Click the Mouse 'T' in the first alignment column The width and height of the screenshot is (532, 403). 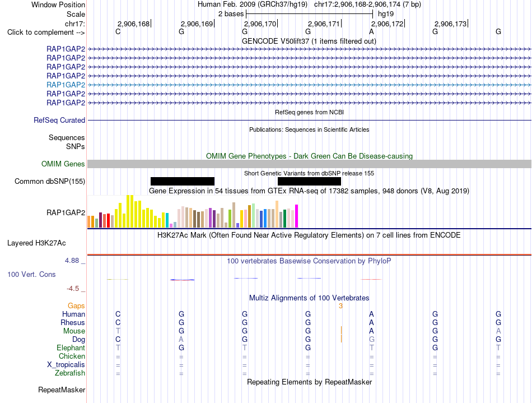click(118, 331)
